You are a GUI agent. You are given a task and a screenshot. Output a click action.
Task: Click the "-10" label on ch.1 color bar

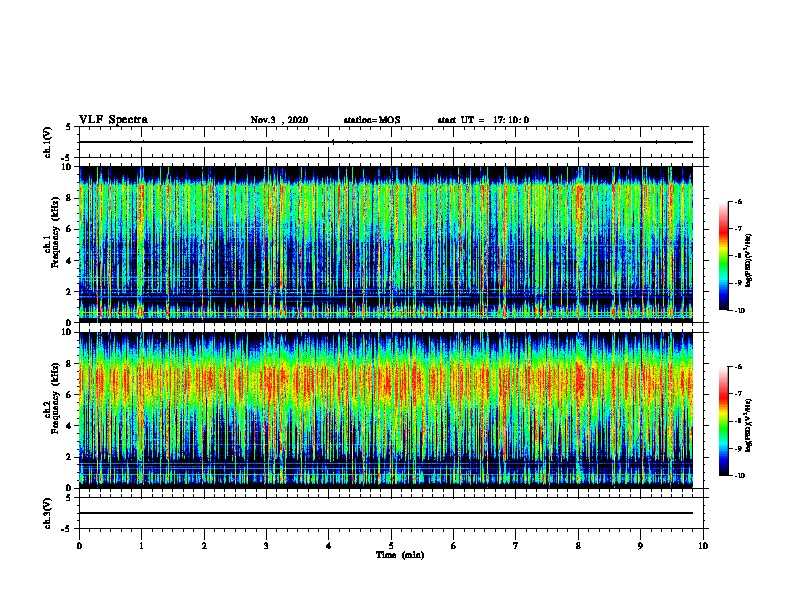coord(739,311)
